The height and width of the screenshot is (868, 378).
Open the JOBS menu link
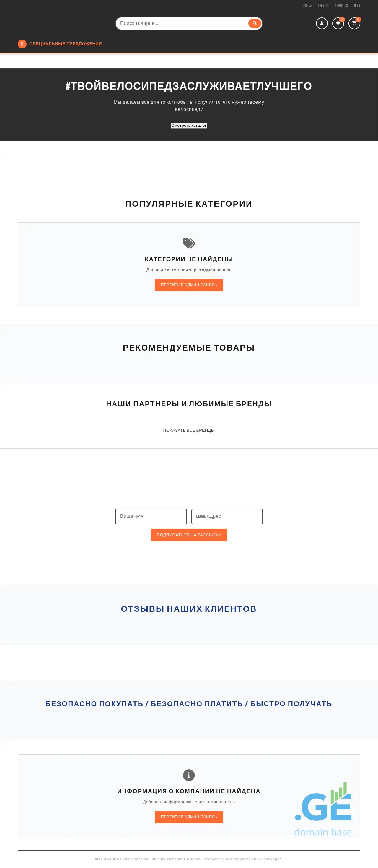pos(357,6)
